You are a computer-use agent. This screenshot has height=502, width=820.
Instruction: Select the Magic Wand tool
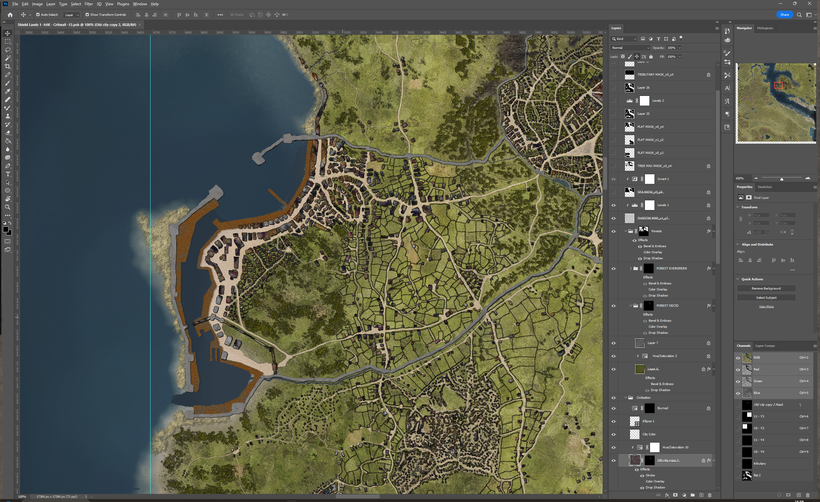[7, 58]
